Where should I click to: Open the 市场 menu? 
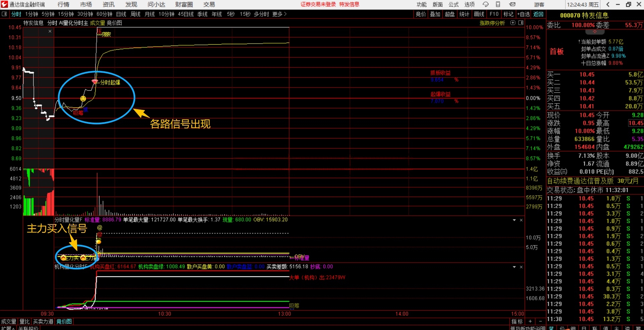[86, 4]
